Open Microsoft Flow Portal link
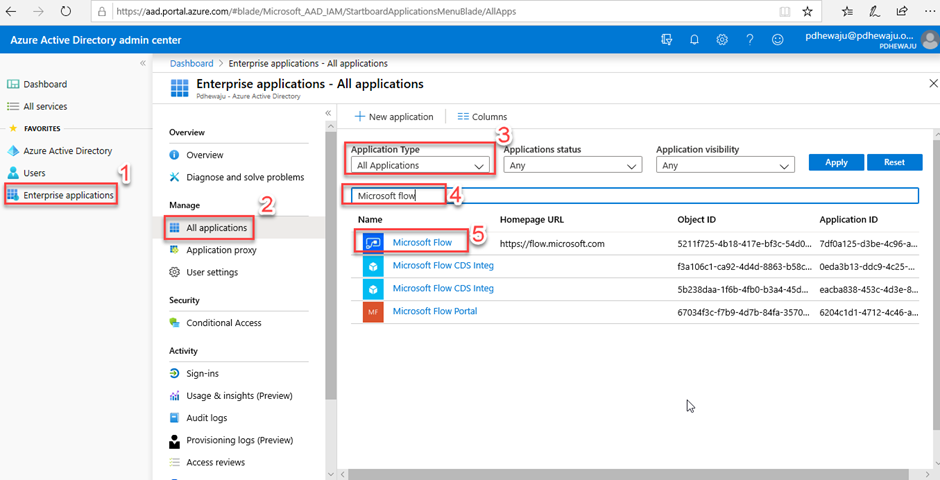The height and width of the screenshot is (480, 940). (x=435, y=311)
